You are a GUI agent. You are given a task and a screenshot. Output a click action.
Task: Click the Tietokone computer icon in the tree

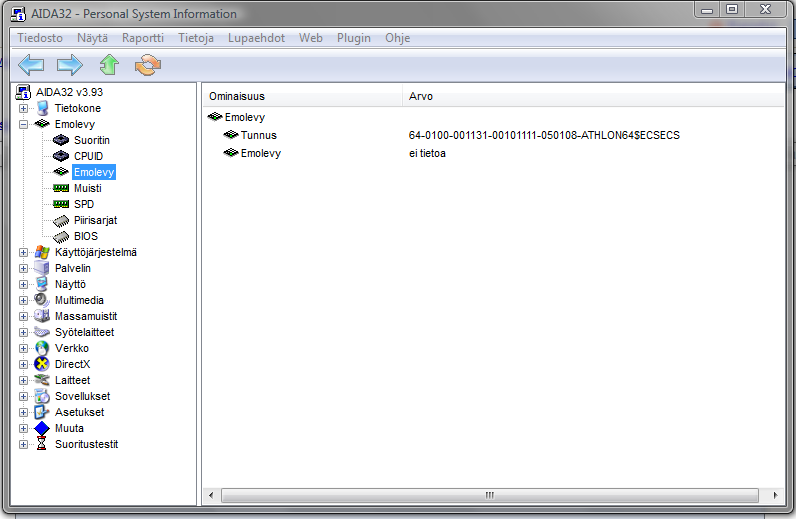click(x=43, y=108)
